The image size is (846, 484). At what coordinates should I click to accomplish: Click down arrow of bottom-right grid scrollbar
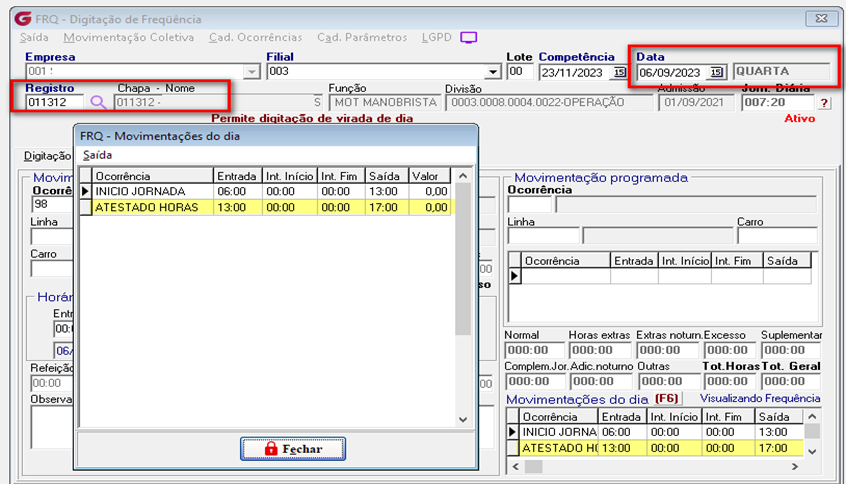tap(812, 451)
